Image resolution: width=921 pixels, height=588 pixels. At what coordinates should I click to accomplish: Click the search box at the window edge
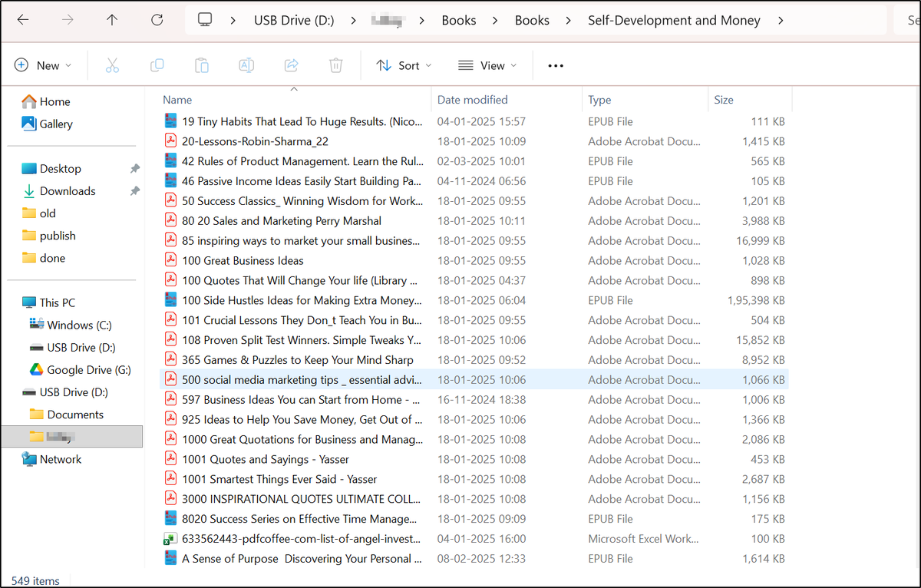[908, 21]
